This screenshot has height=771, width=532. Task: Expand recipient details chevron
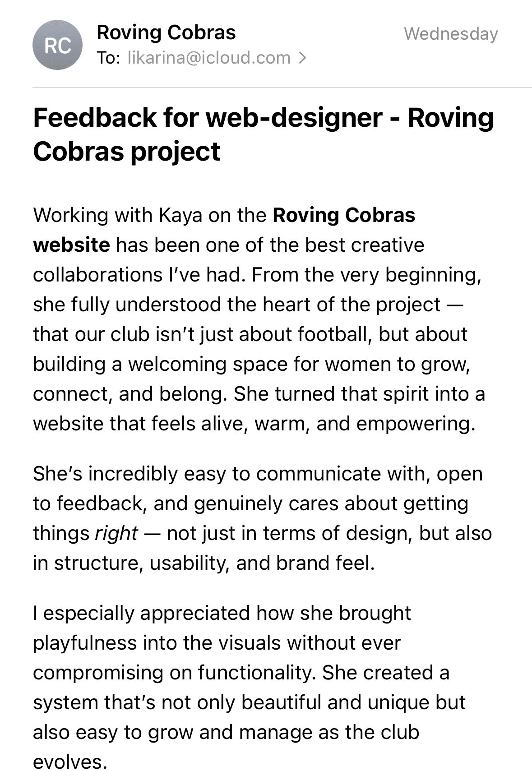click(303, 58)
